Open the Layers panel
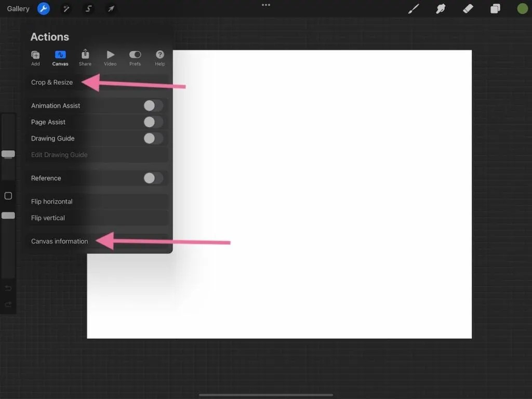The height and width of the screenshot is (399, 532). click(495, 8)
